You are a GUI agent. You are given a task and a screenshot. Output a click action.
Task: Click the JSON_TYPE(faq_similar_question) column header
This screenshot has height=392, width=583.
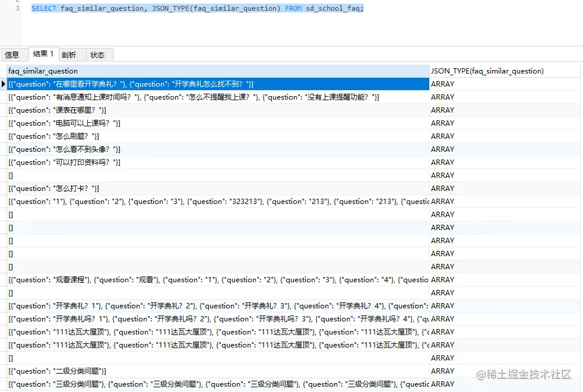pos(505,71)
